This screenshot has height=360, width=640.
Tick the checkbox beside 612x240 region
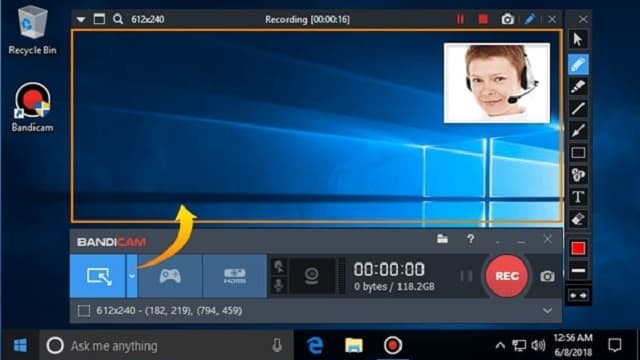(x=84, y=311)
